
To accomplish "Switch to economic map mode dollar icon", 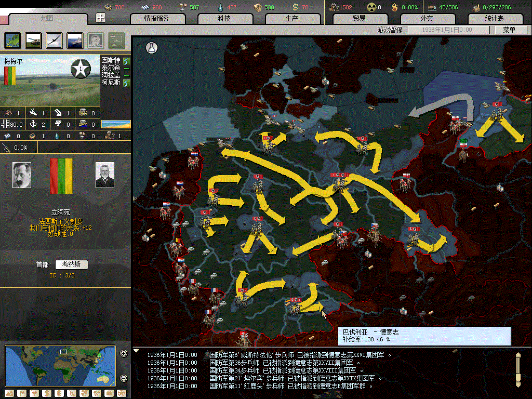I will (47, 393).
